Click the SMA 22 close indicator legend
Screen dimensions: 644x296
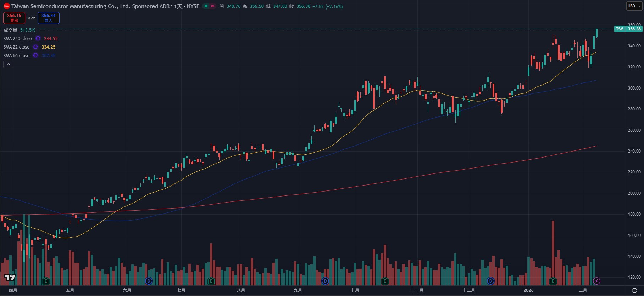coord(16,47)
